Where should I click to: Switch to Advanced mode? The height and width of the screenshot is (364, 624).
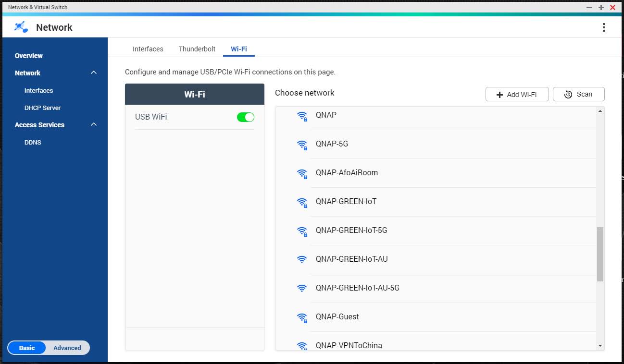(x=67, y=348)
